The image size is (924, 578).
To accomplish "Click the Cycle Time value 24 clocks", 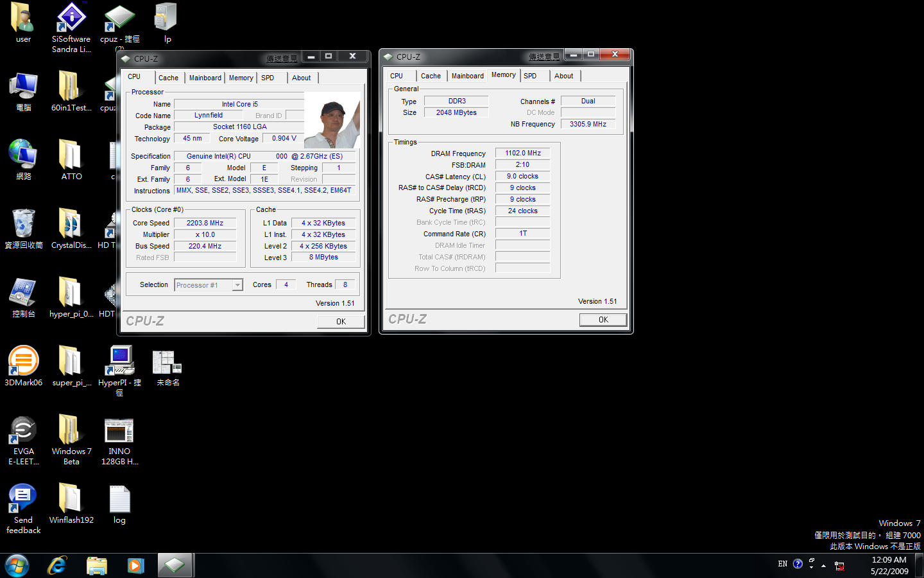I will coord(523,211).
